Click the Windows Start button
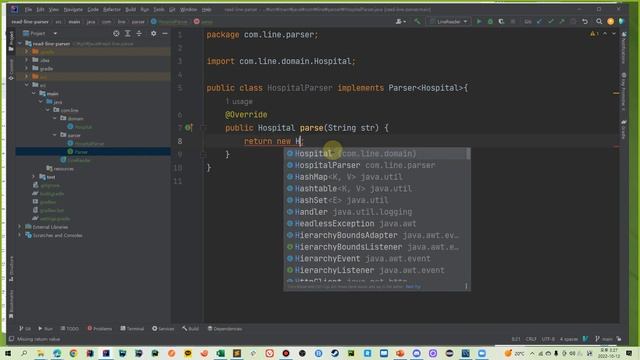640x360 pixels. pyautogui.click(x=7, y=353)
